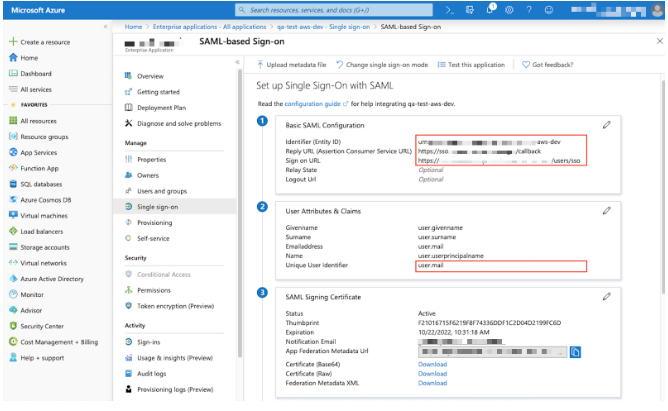The width and height of the screenshot is (668, 411).
Task: Click Test this application
Action: (474, 64)
